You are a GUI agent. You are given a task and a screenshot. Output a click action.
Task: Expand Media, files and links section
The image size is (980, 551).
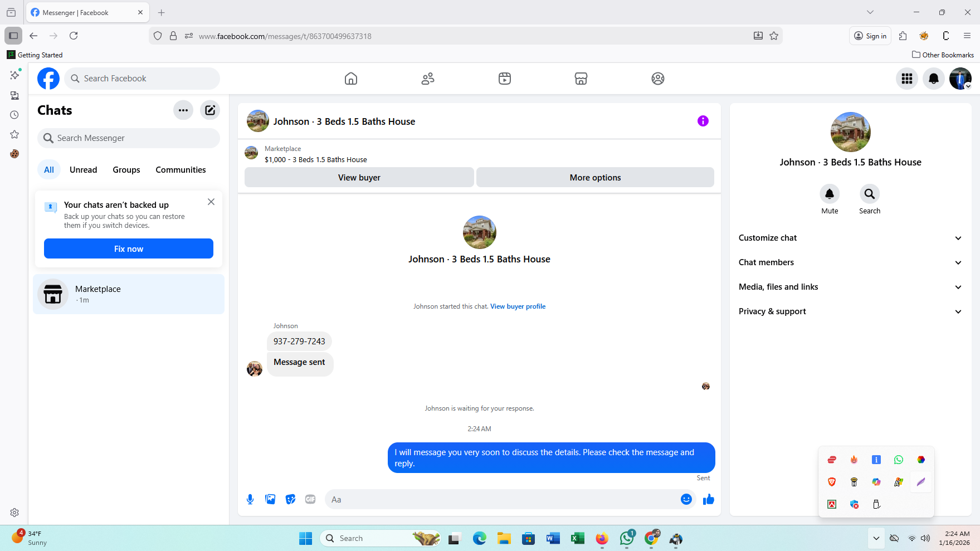pos(850,287)
